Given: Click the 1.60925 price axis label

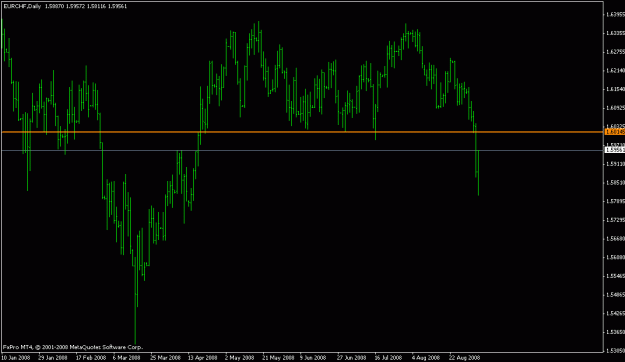Looking at the screenshot, I should coord(615,108).
